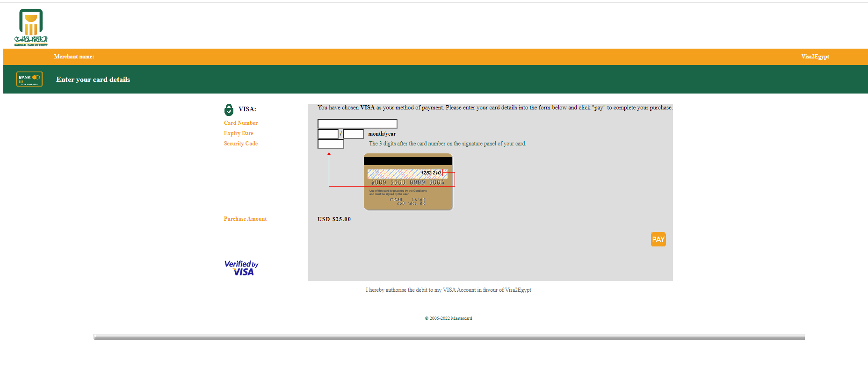Click the 2005-2022 Mastercard copyright text
868x390 pixels.
(448, 318)
